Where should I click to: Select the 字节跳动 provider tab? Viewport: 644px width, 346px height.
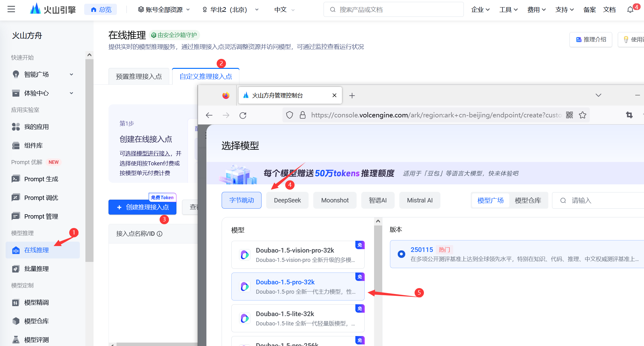click(242, 200)
